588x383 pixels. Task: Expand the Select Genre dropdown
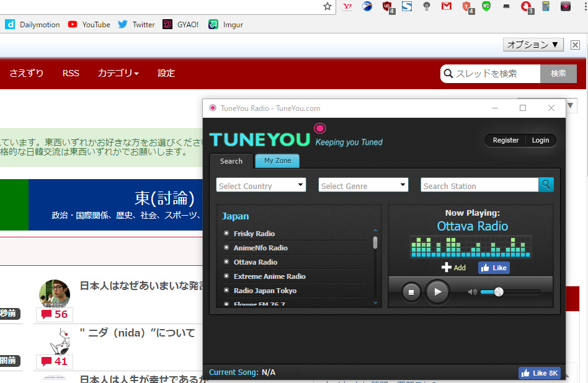click(363, 185)
